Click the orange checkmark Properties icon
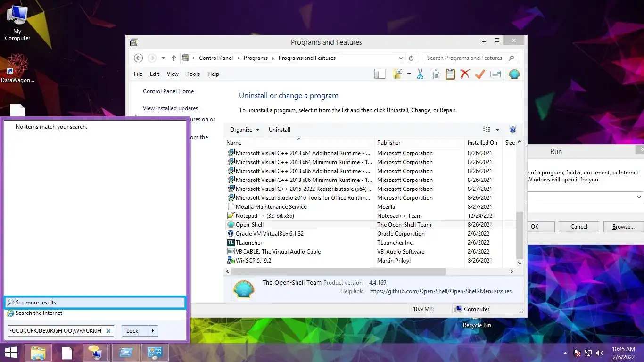Screen dimensions: 644x362 pos(480,74)
